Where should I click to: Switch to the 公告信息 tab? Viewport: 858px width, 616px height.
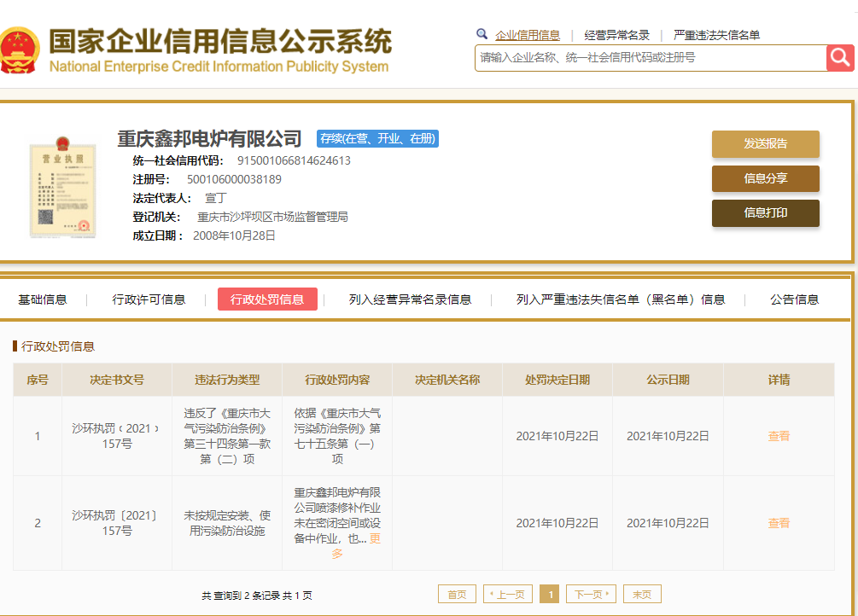795,299
